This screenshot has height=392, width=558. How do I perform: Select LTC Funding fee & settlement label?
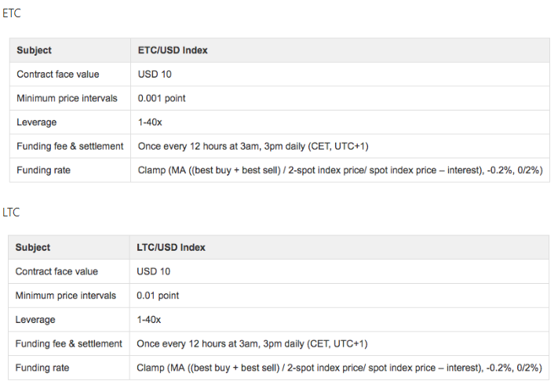(69, 343)
